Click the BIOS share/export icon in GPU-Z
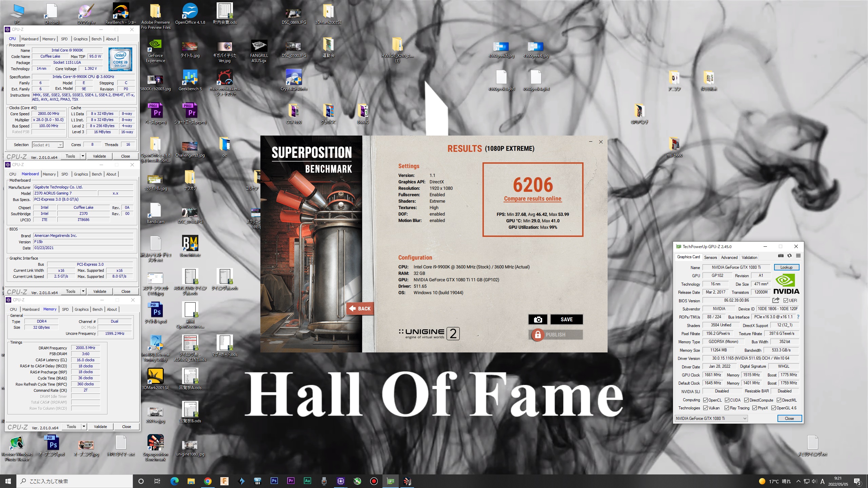 pyautogui.click(x=776, y=300)
